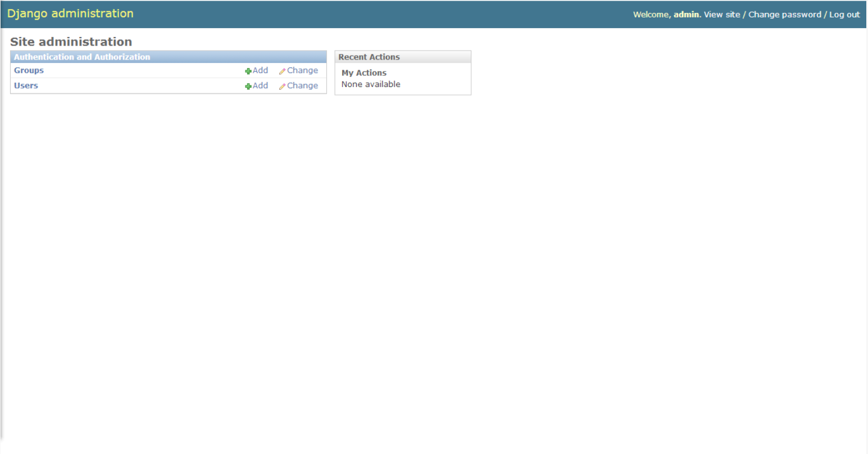This screenshot has width=868, height=454.
Task: Open Change password link
Action: tap(785, 15)
